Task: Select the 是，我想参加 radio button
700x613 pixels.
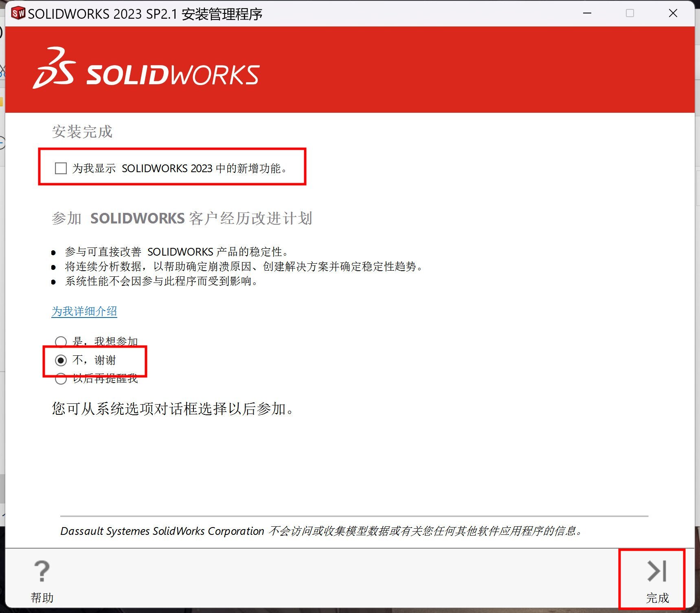Action: click(61, 342)
